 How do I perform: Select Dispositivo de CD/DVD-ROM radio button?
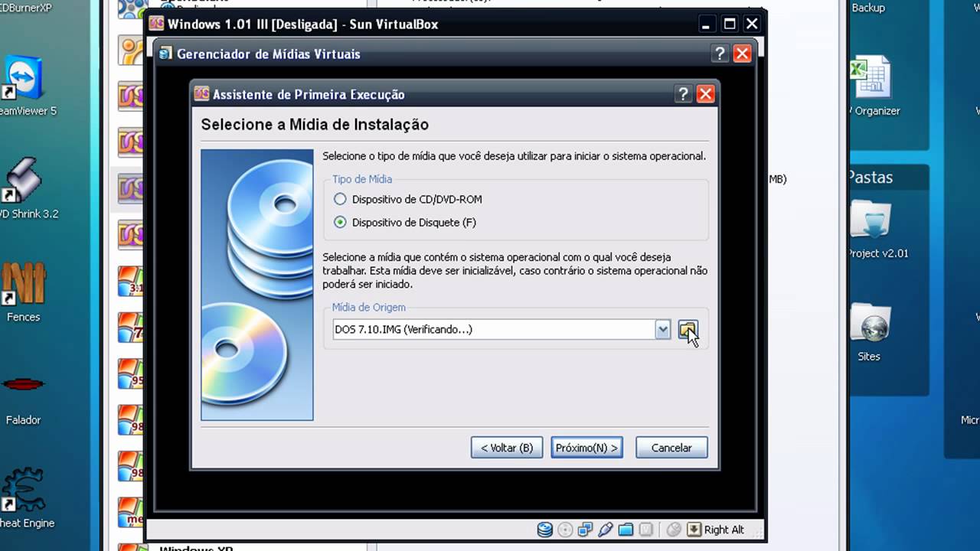(x=340, y=199)
